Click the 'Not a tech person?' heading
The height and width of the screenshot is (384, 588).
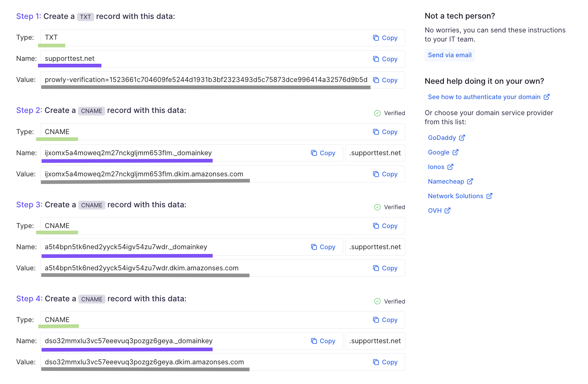coord(460,16)
